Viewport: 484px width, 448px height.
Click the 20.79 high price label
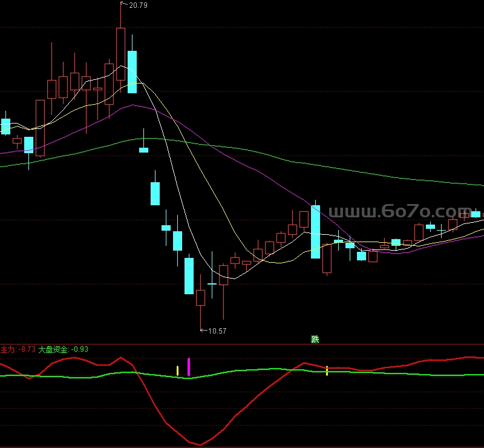point(138,5)
